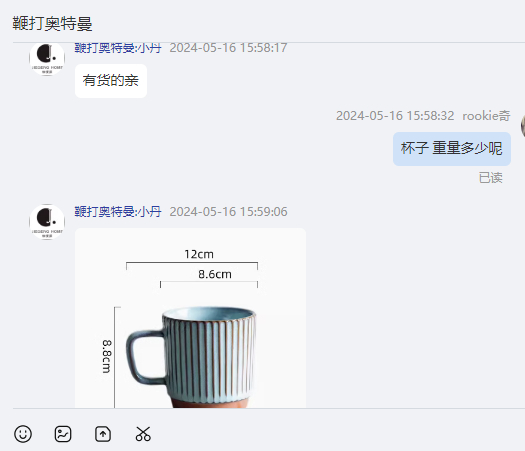Click the chat title 鞭打奥特曼
Viewport: 525px width, 451px height.
tap(52, 24)
